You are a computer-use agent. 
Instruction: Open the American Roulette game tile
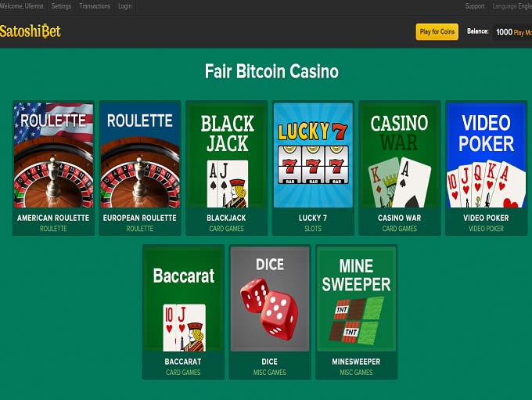[x=54, y=168]
